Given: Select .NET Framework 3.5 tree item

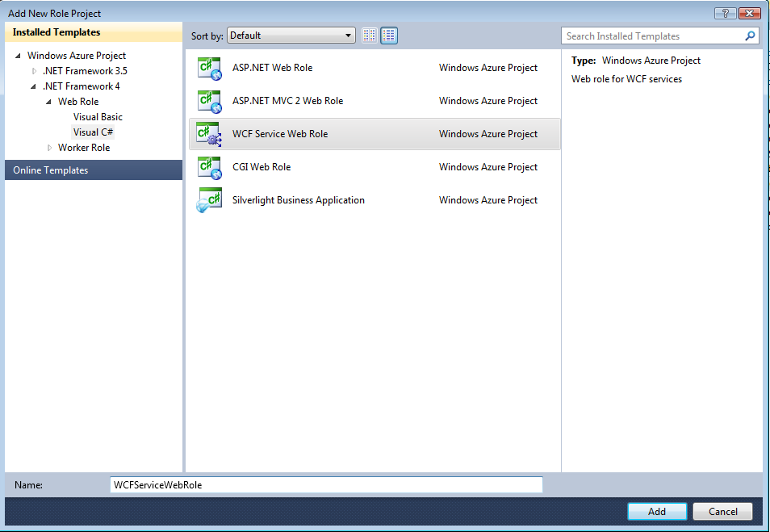Looking at the screenshot, I should (x=85, y=71).
